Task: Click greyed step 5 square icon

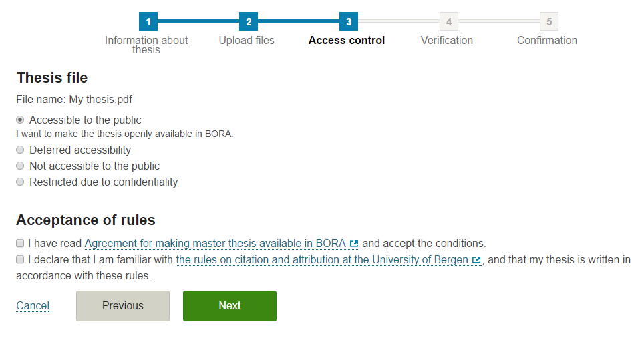Action: (x=549, y=21)
